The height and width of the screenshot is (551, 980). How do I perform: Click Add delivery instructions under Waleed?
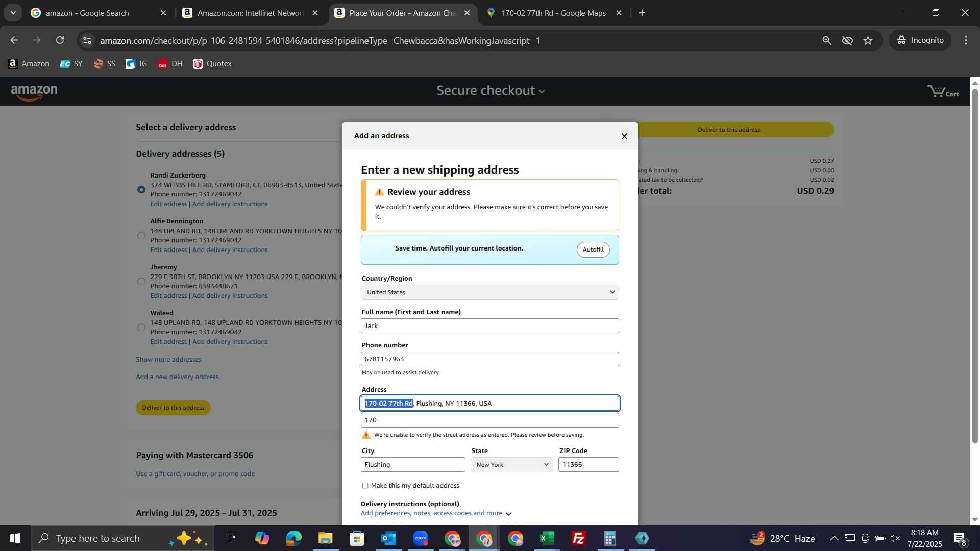(x=230, y=342)
